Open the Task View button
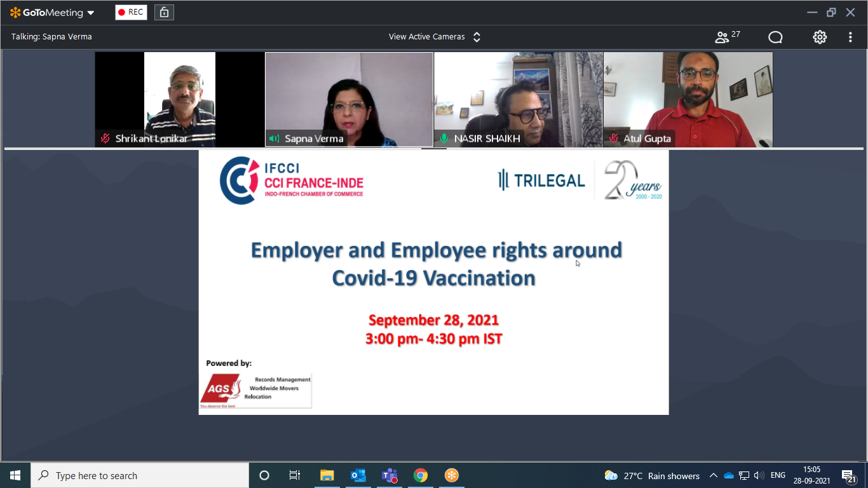 pyautogui.click(x=295, y=475)
